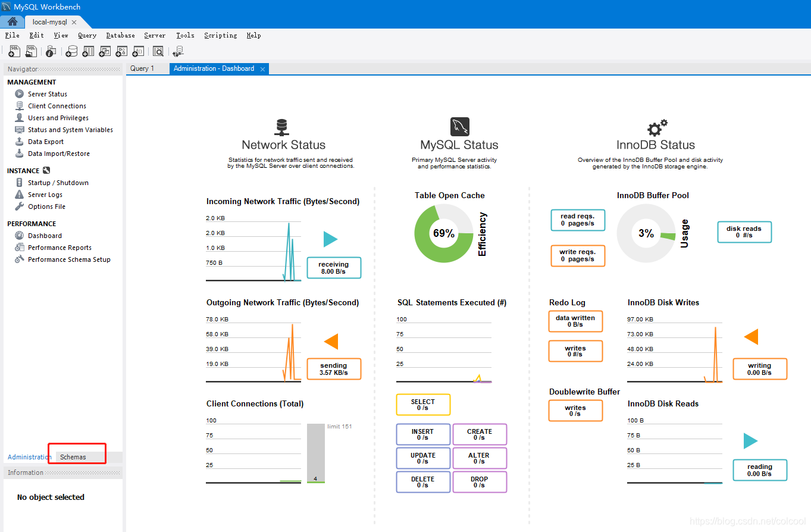Click the InnoDB Disk Writes arrow icon
Image resolution: width=811 pixels, height=532 pixels.
click(x=751, y=337)
